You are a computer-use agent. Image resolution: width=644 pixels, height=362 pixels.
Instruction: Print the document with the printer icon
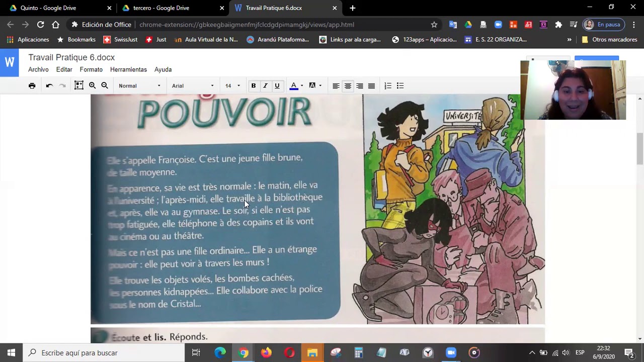32,85
